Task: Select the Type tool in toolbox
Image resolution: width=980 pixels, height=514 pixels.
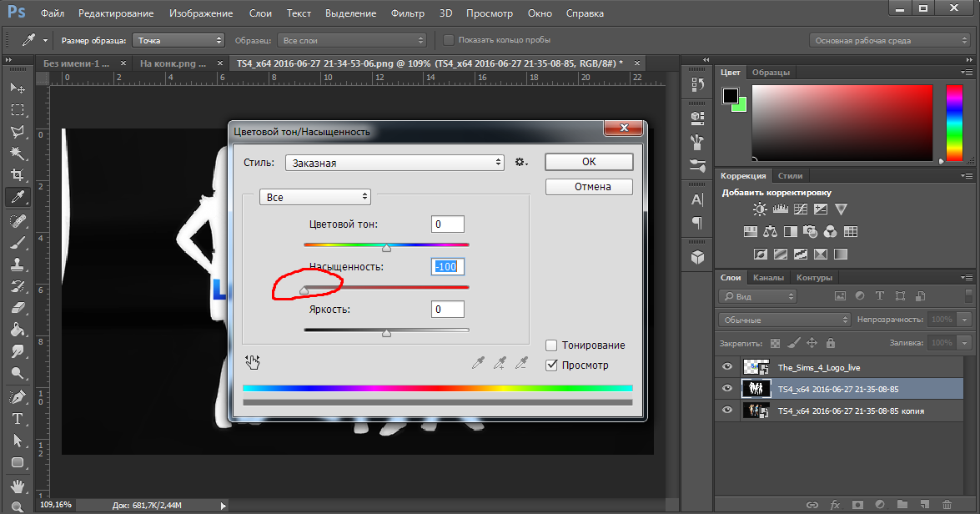Action: click(x=18, y=418)
